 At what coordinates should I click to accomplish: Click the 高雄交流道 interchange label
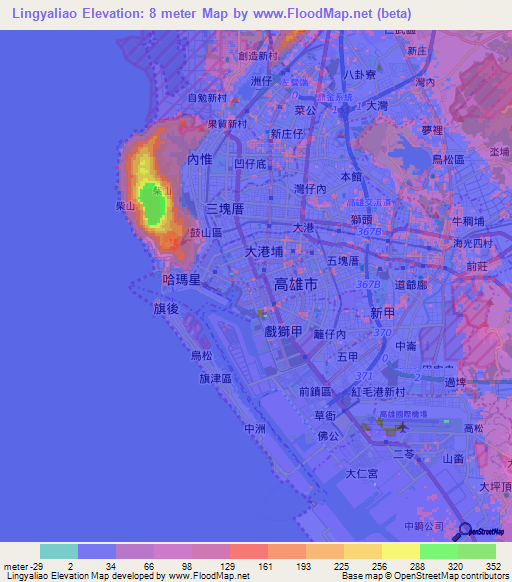(369, 202)
